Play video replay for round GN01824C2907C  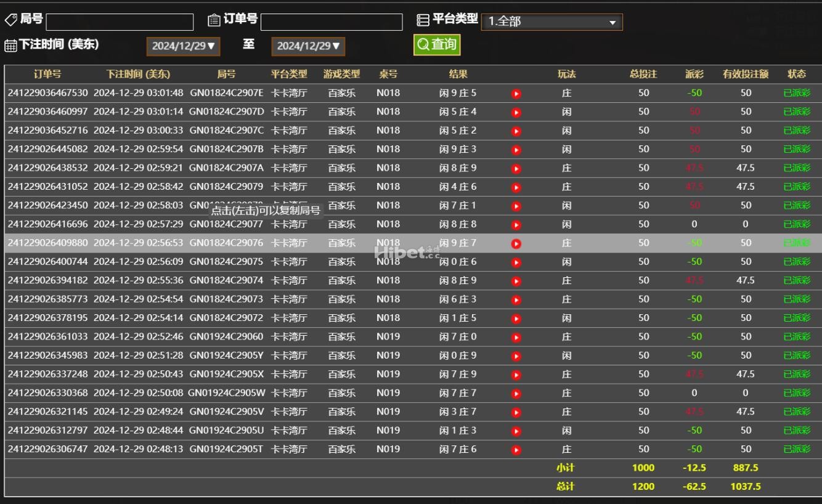(x=516, y=131)
